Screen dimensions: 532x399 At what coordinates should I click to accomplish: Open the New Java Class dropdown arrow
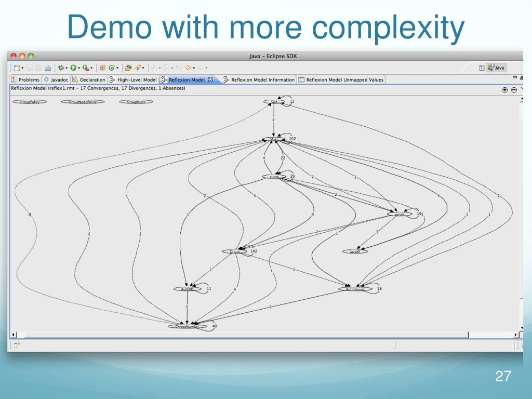[117, 68]
